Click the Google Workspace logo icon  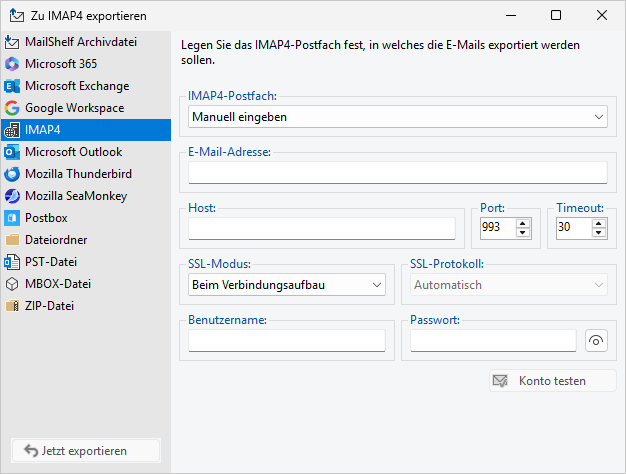[x=12, y=108]
